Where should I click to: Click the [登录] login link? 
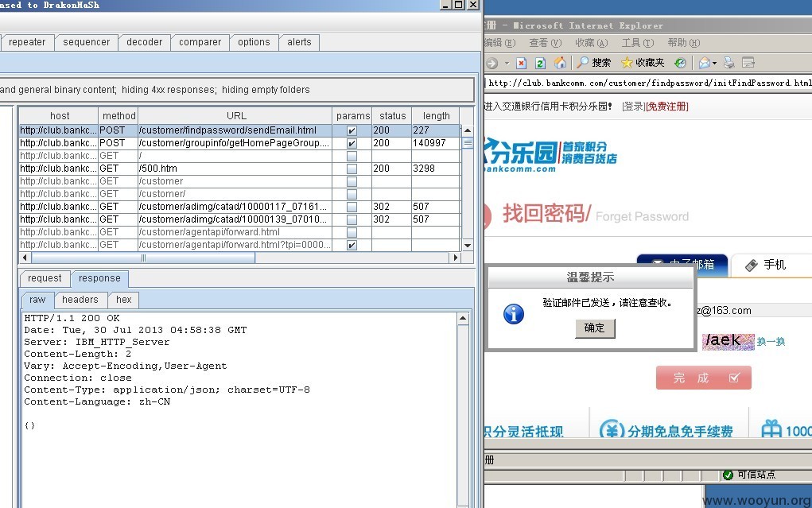click(633, 107)
